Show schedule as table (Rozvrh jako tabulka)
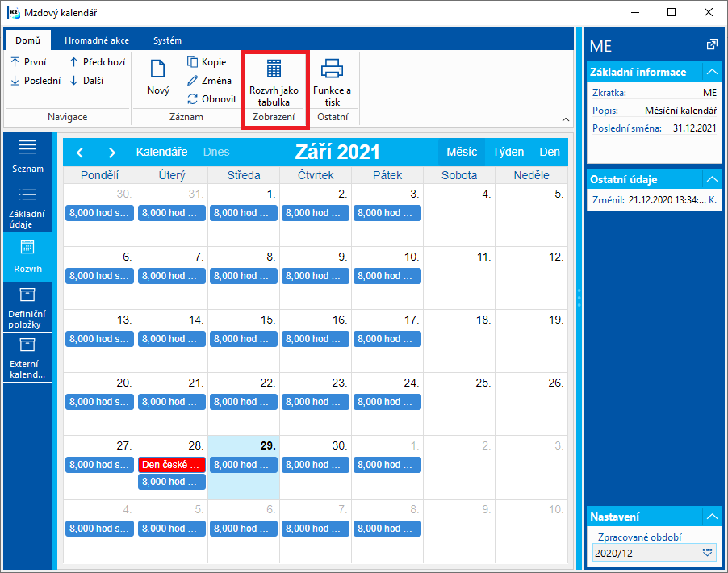The height and width of the screenshot is (573, 728). tap(274, 82)
